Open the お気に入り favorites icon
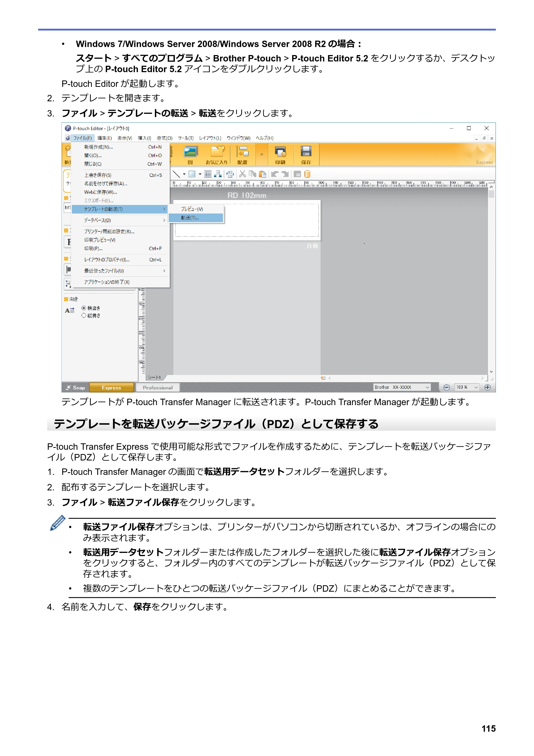Viewport: 534px width, 756px height. coord(217,155)
